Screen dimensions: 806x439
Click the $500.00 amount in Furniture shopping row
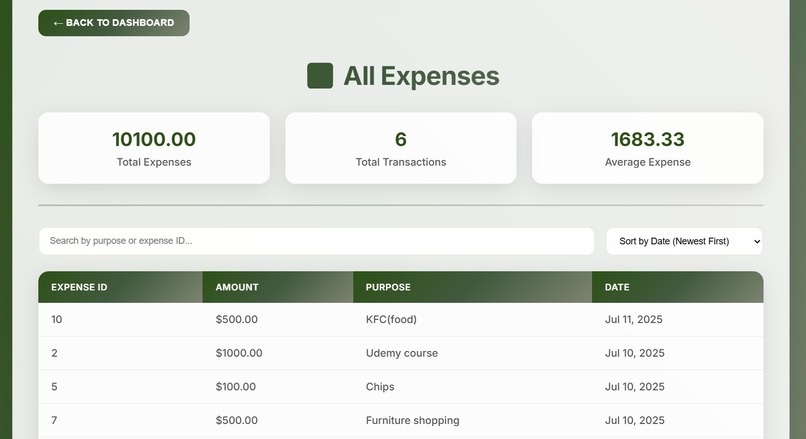click(x=278, y=420)
